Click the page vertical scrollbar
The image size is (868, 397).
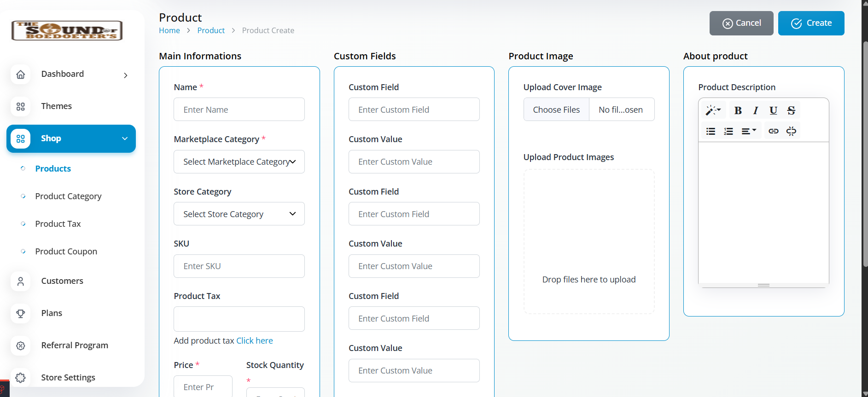pos(865,154)
